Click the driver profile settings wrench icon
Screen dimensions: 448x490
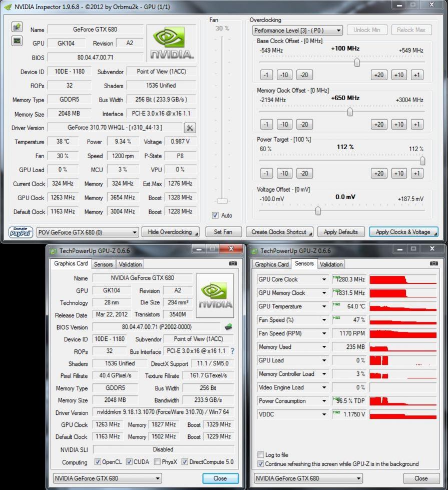coord(190,128)
